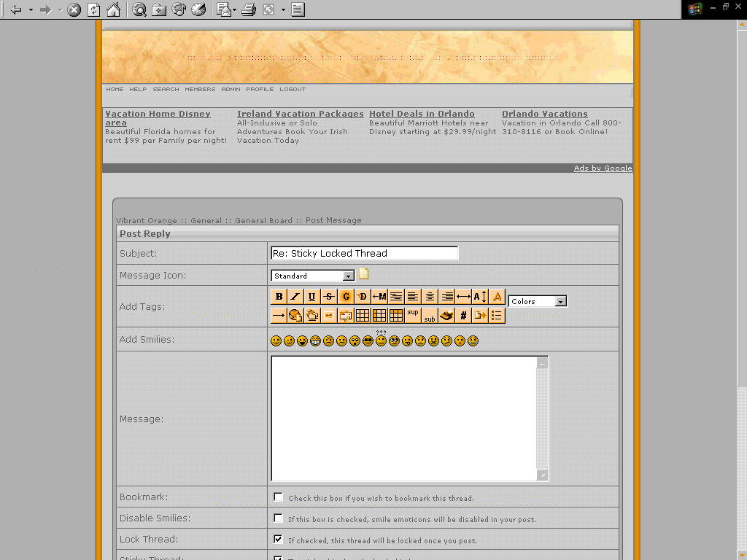Check the Bookmark thread checkbox
Image resolution: width=747 pixels, height=560 pixels.
(x=278, y=497)
